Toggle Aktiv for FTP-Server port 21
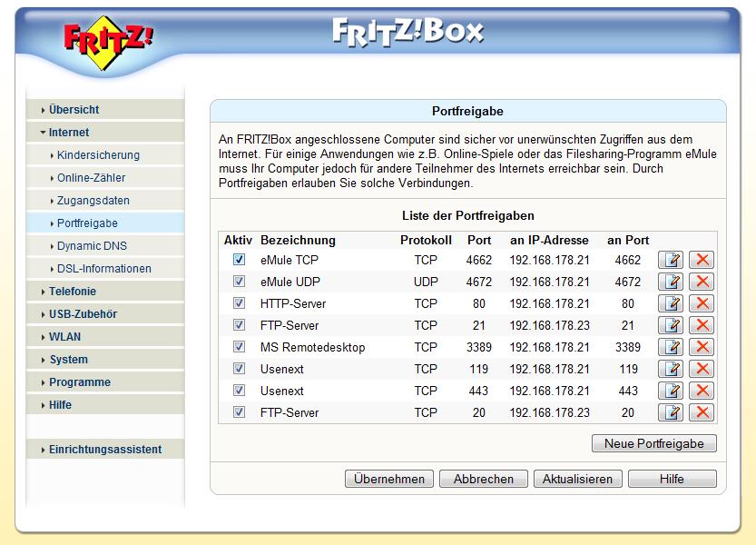 (x=240, y=325)
